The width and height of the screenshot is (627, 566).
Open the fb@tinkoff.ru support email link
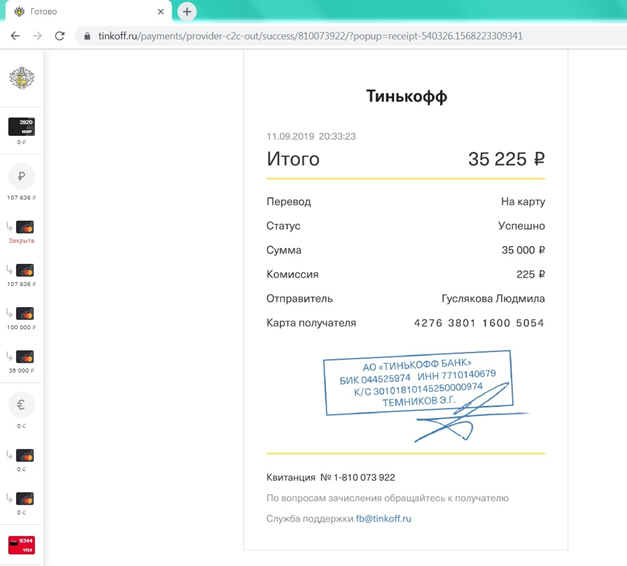click(383, 518)
